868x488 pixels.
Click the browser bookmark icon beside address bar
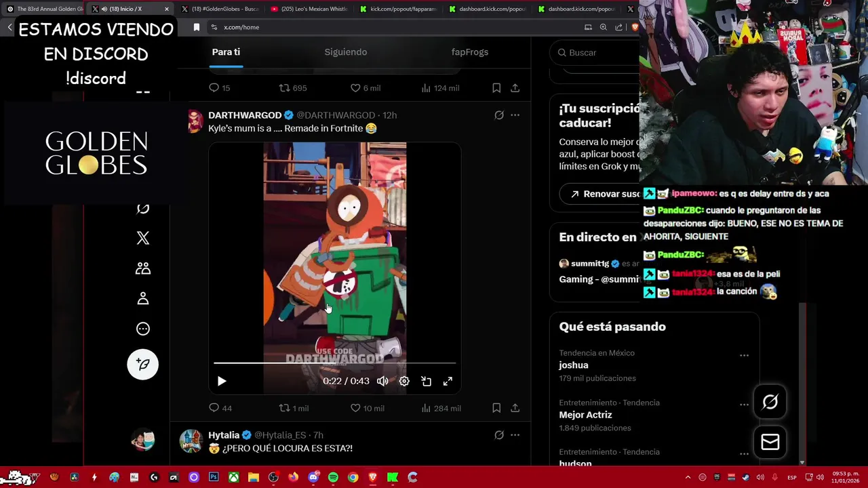196,27
